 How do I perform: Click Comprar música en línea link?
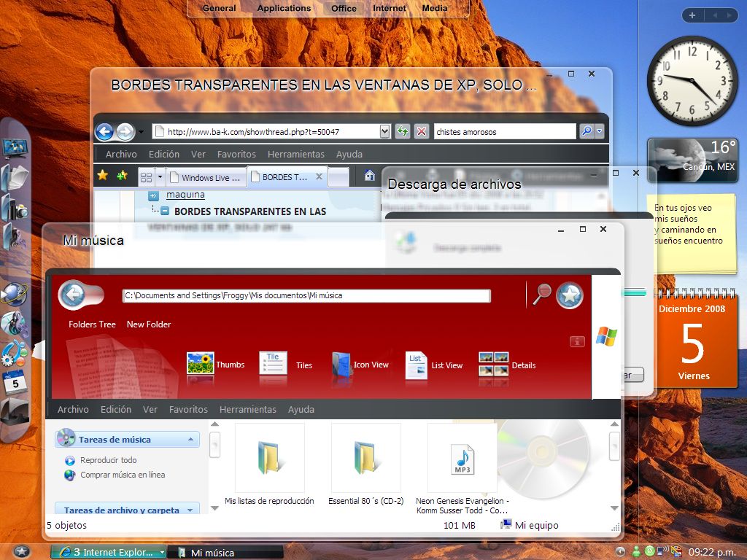coord(123,475)
